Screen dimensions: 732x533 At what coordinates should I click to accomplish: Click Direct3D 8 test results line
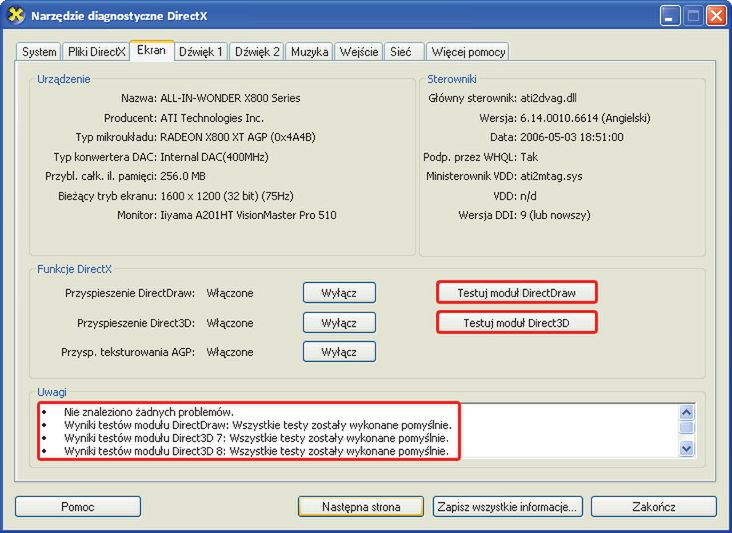tap(256, 451)
